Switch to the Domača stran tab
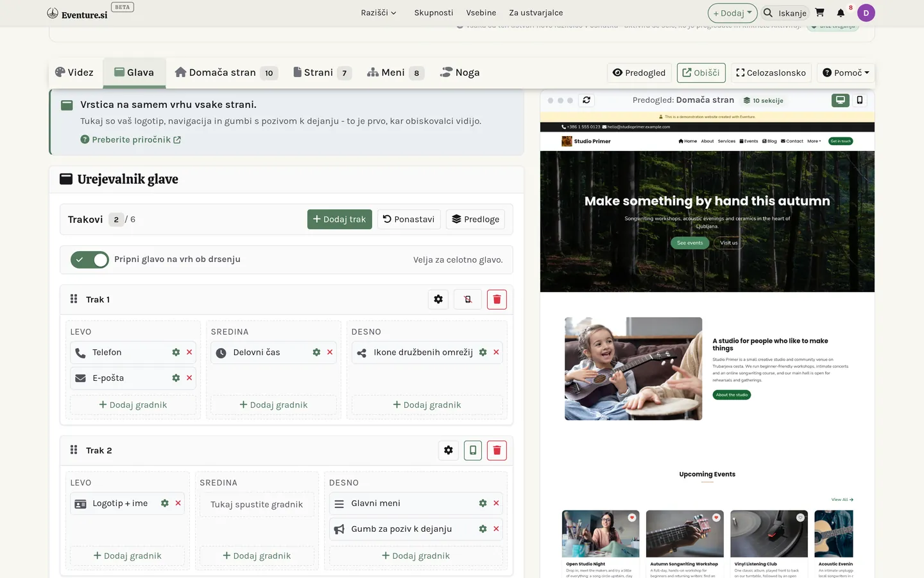Image resolution: width=924 pixels, height=578 pixels. click(226, 73)
